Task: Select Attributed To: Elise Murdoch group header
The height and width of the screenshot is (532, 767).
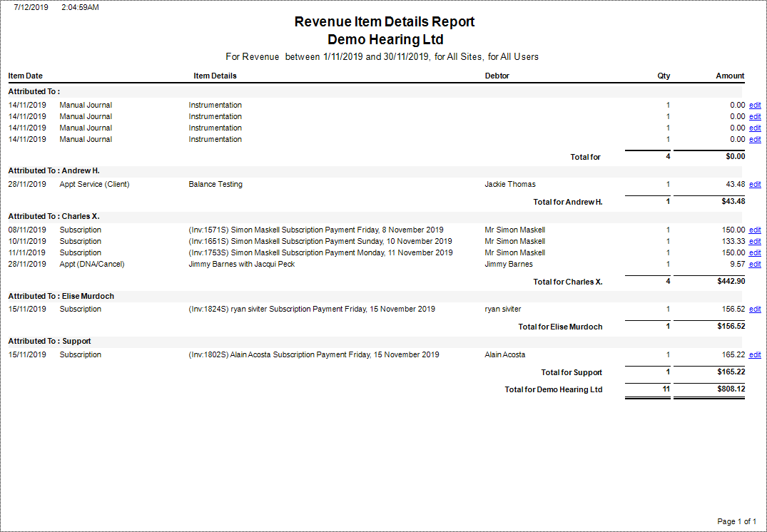Action: (61, 296)
